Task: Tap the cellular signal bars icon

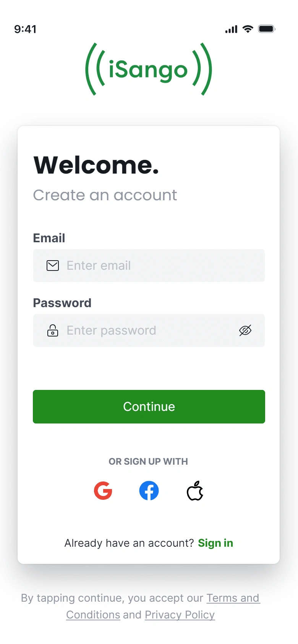Action: point(231,29)
